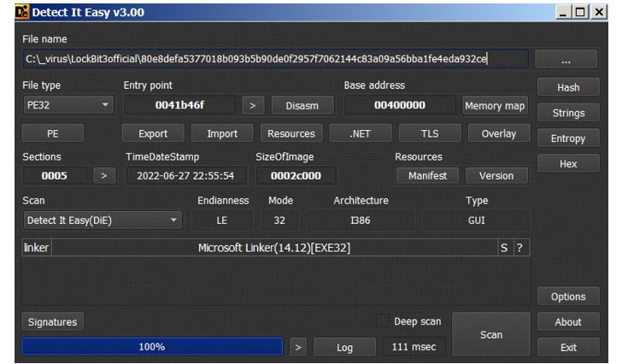
Task: Open the Manifest resource
Action: pos(427,176)
